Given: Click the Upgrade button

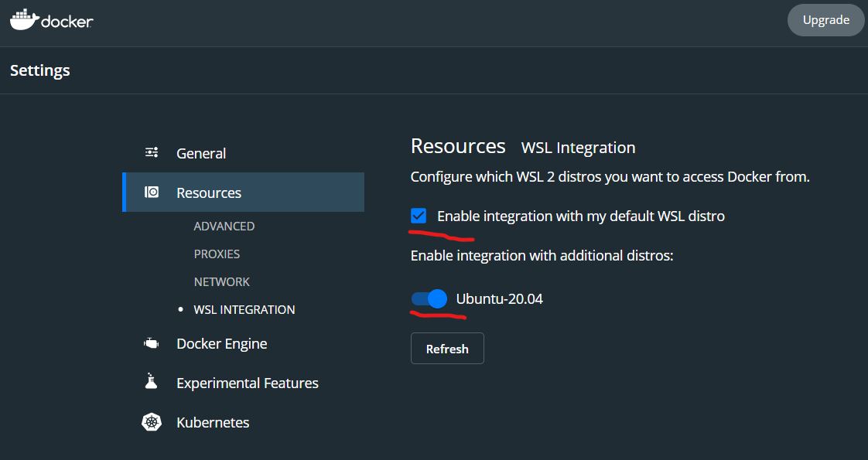Looking at the screenshot, I should 826,20.
